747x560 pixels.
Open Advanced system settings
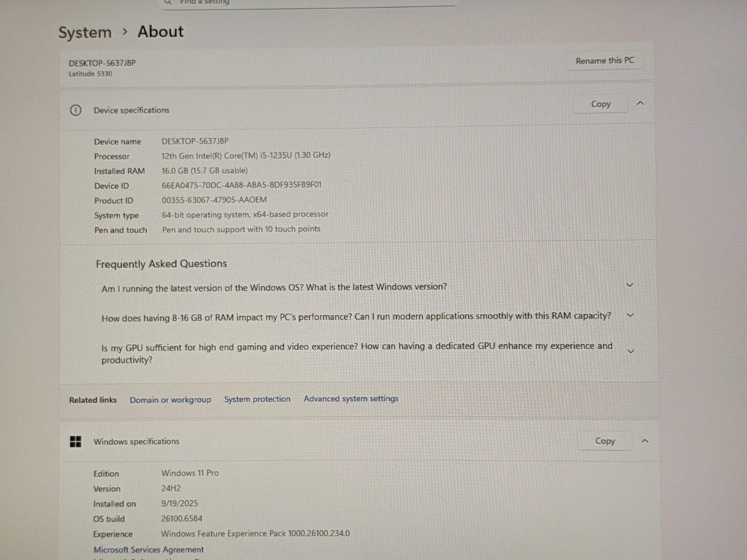click(x=351, y=399)
